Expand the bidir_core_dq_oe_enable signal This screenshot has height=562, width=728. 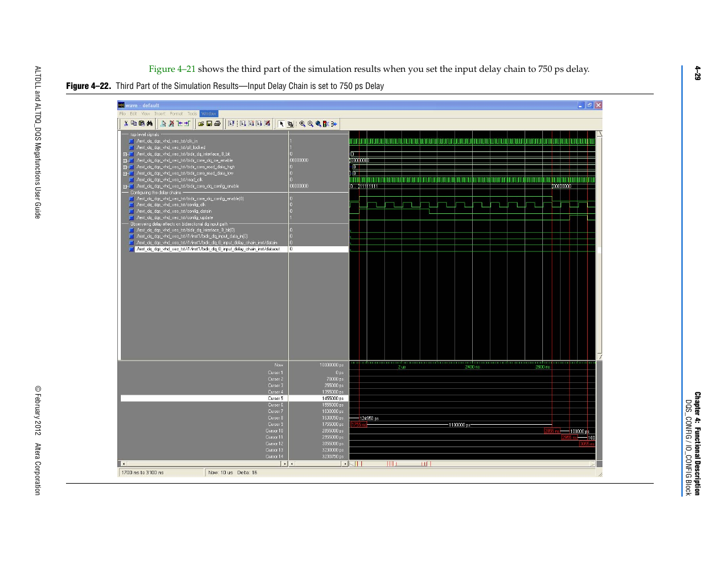[125, 161]
